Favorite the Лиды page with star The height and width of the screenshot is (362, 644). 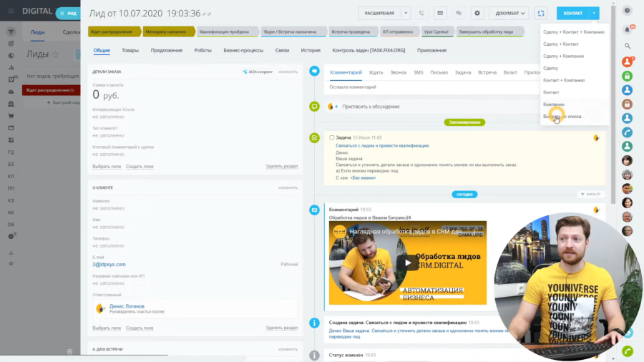tap(55, 54)
